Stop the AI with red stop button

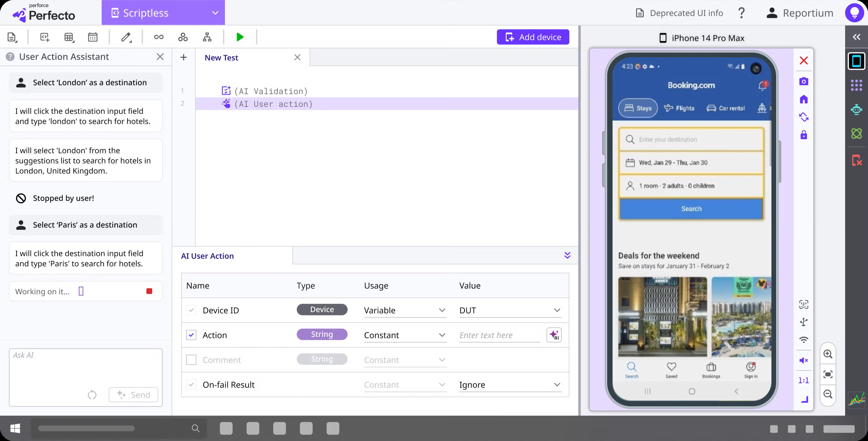(149, 291)
